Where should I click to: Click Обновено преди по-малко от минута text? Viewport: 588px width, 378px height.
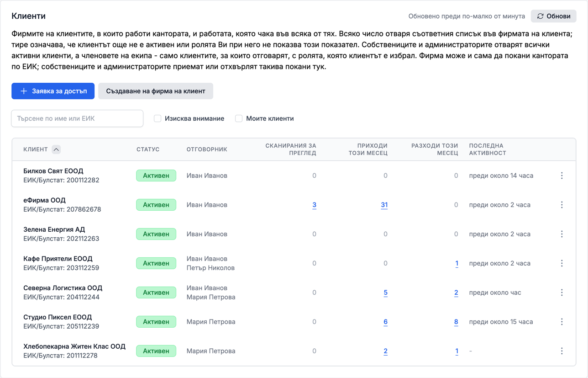467,16
